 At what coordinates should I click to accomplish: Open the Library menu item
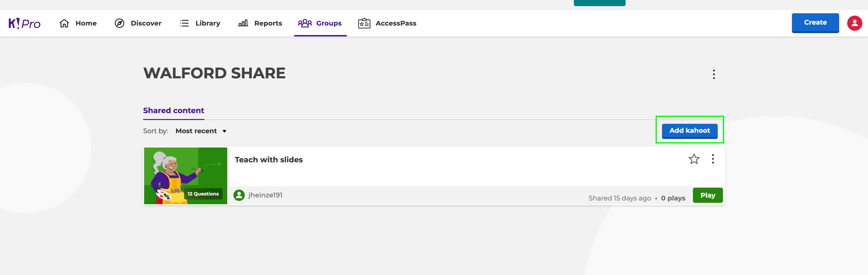click(x=208, y=23)
